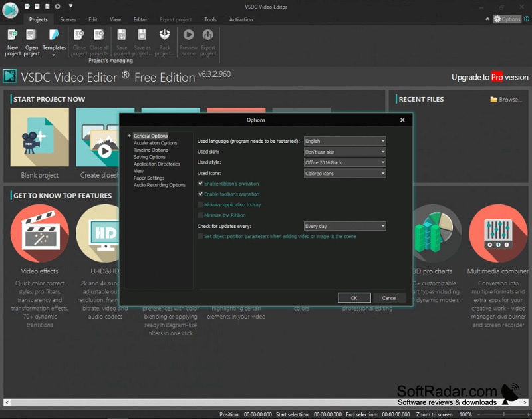Select the Video effects feature icon

40,233
